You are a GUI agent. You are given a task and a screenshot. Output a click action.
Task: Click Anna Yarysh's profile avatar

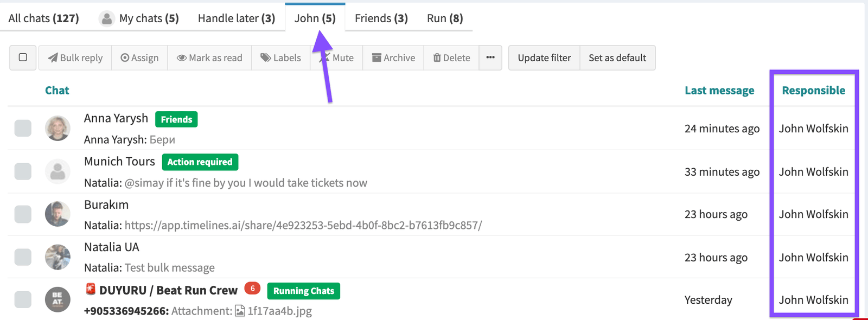pos(58,129)
